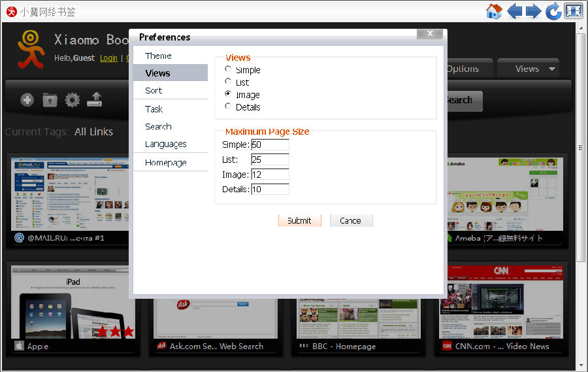Viewport: 588px width, 372px height.
Task: Expand the Views dropdown in the header
Action: [x=534, y=69]
